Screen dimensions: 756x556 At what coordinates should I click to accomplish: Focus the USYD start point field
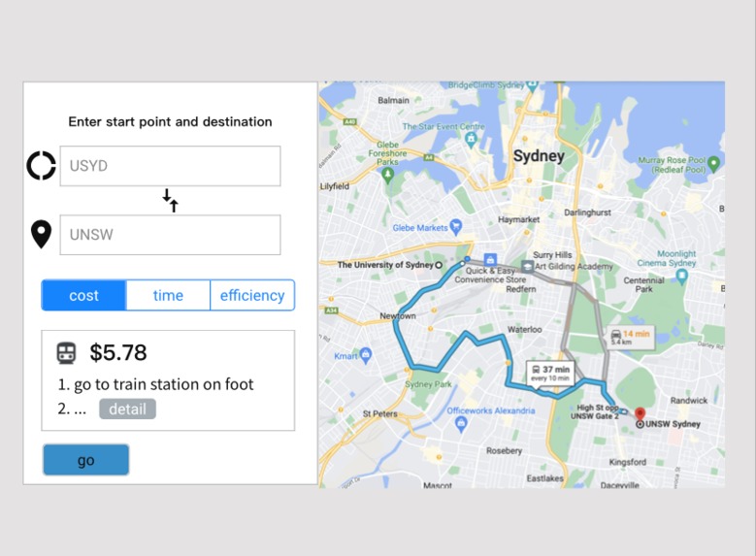click(x=170, y=166)
